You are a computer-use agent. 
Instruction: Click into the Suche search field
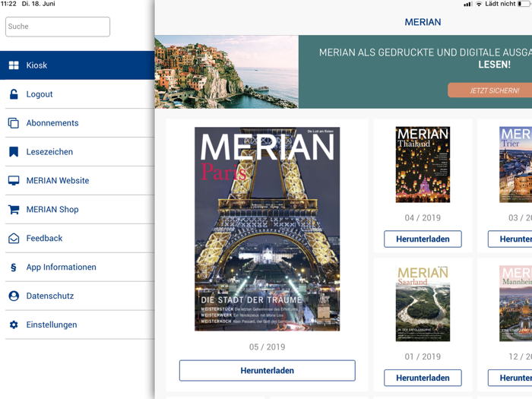[x=58, y=27]
